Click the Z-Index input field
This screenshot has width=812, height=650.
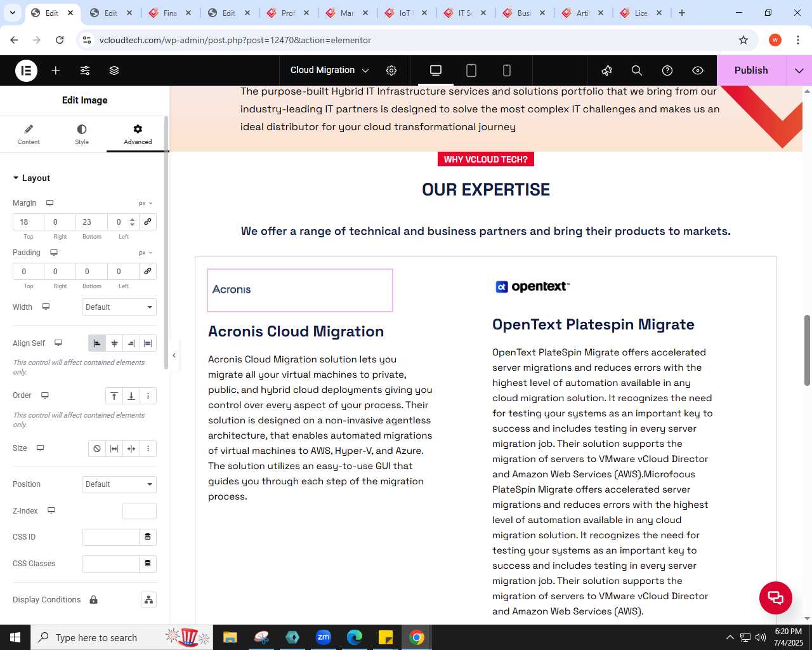coord(140,511)
